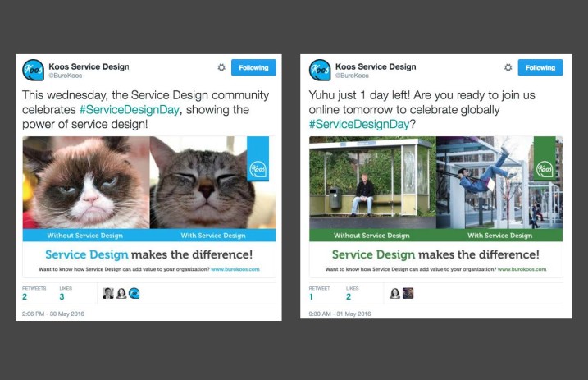This screenshot has height=380, width=588.
Task: View the 2 likes count on the right tweet
Action: (x=349, y=297)
